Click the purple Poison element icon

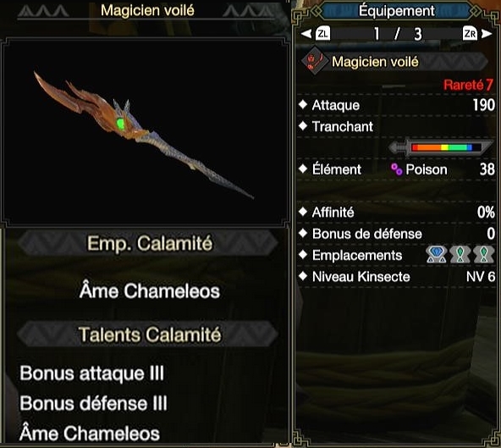397,169
